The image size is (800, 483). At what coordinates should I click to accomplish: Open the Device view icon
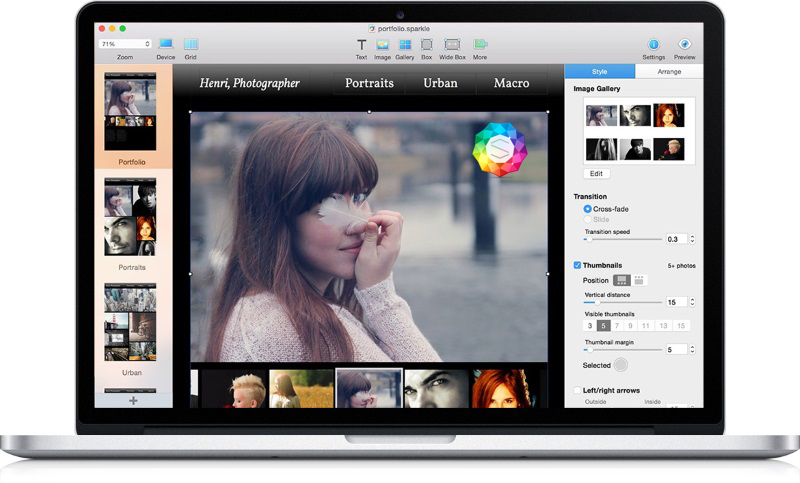pyautogui.click(x=166, y=44)
